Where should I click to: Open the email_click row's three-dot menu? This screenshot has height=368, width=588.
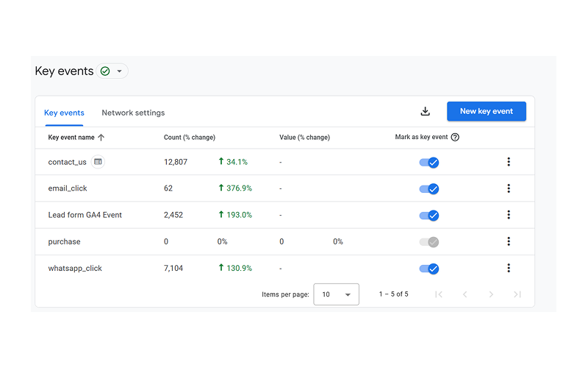pyautogui.click(x=509, y=188)
